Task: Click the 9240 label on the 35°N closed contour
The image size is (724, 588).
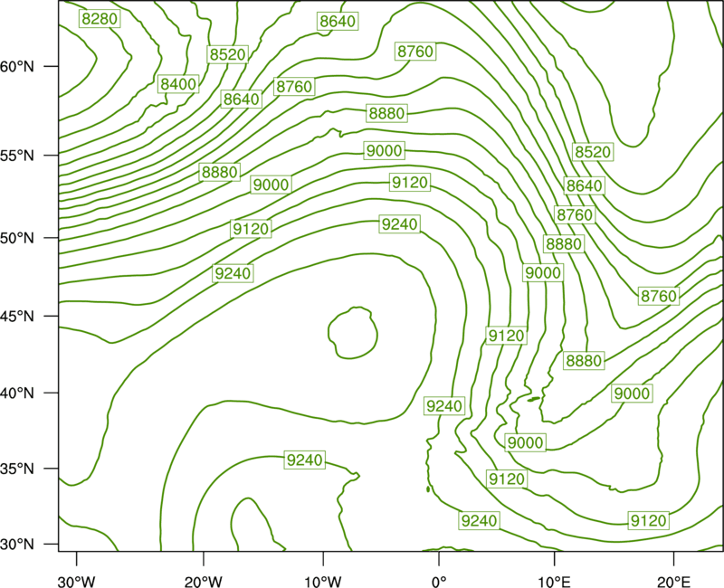Action: pos(305,460)
